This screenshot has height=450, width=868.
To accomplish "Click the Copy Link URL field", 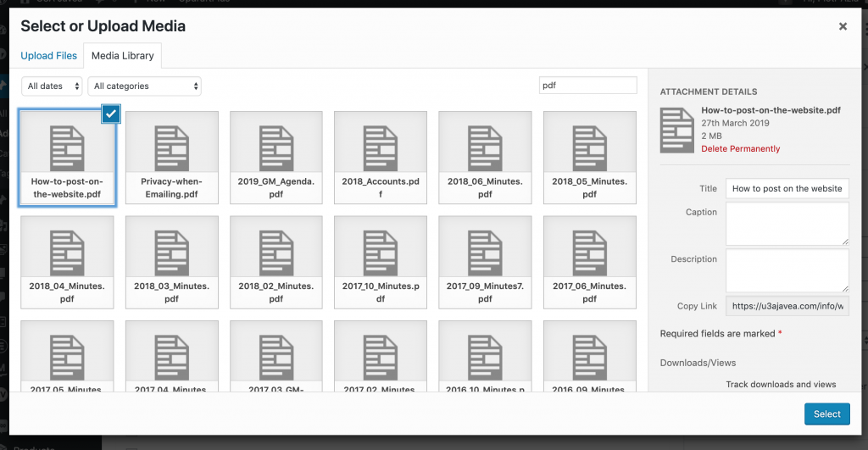I will tap(787, 306).
